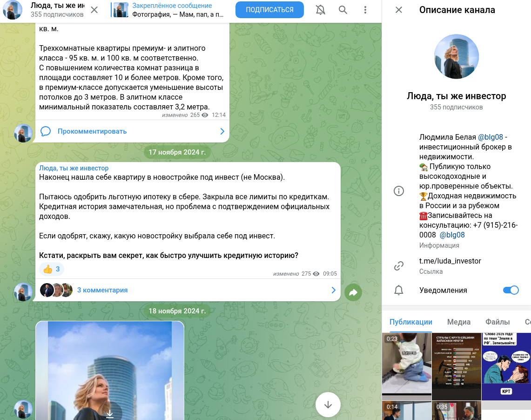Click the 18 ноября 2024 г. date badge
Viewport: 531px width, 420px height.
coord(177,311)
